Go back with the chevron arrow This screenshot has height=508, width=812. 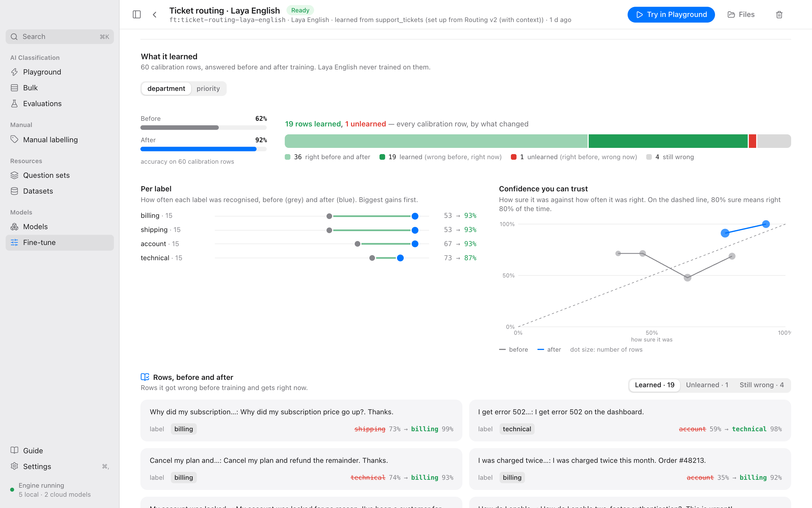(155, 14)
